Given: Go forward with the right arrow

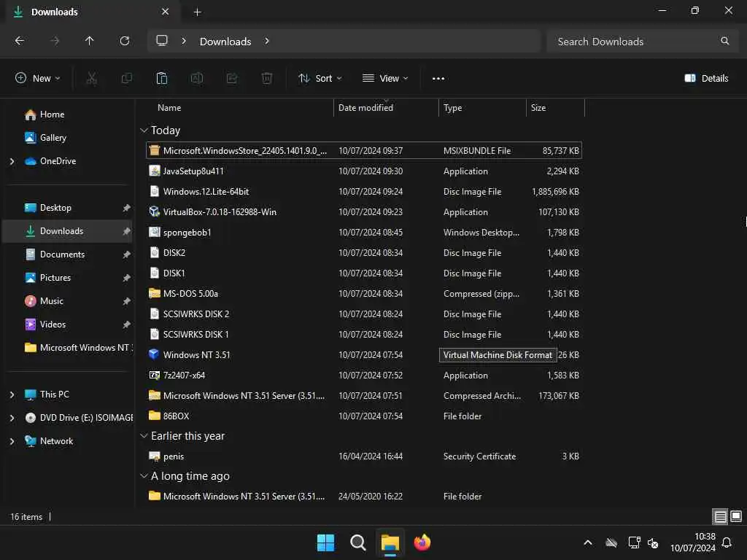Looking at the screenshot, I should pos(55,41).
